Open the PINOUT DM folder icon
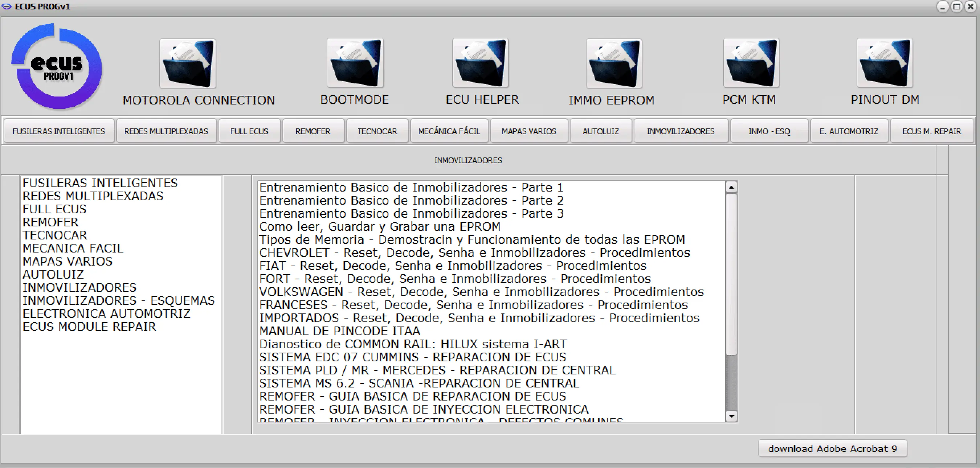 point(885,63)
